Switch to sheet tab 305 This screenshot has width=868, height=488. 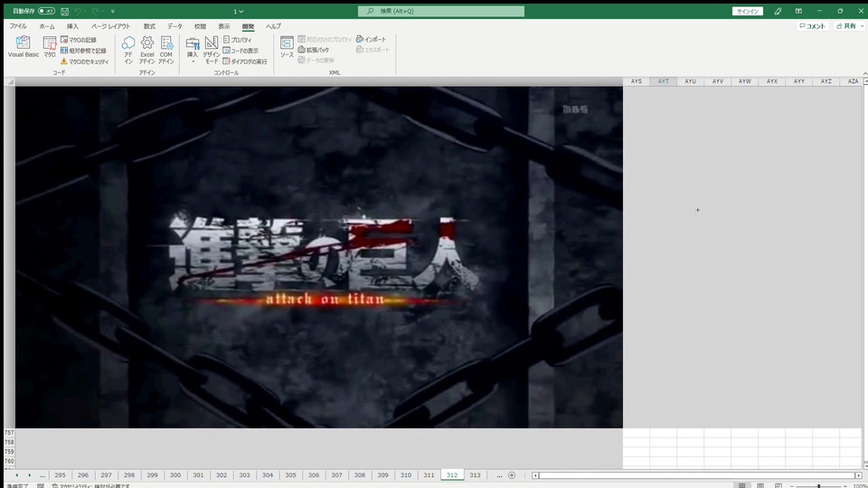pos(290,475)
